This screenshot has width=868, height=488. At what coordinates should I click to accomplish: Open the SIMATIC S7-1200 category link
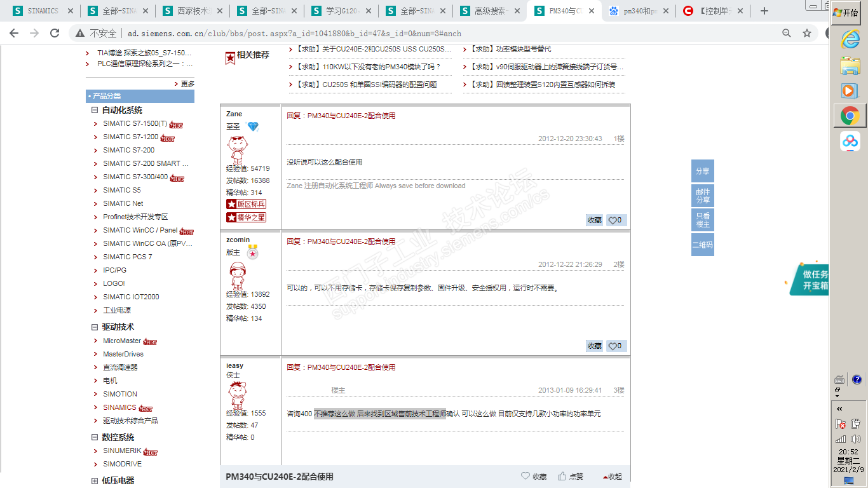pyautogui.click(x=131, y=137)
